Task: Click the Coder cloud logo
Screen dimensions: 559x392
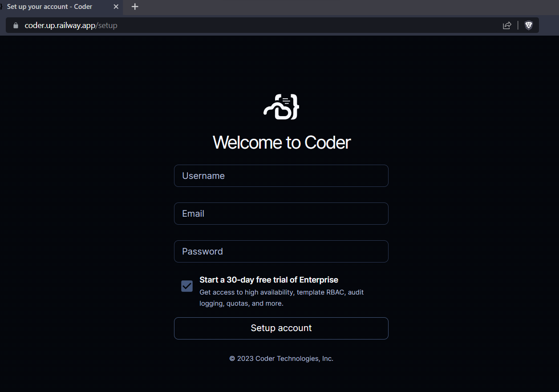Action: click(x=281, y=107)
